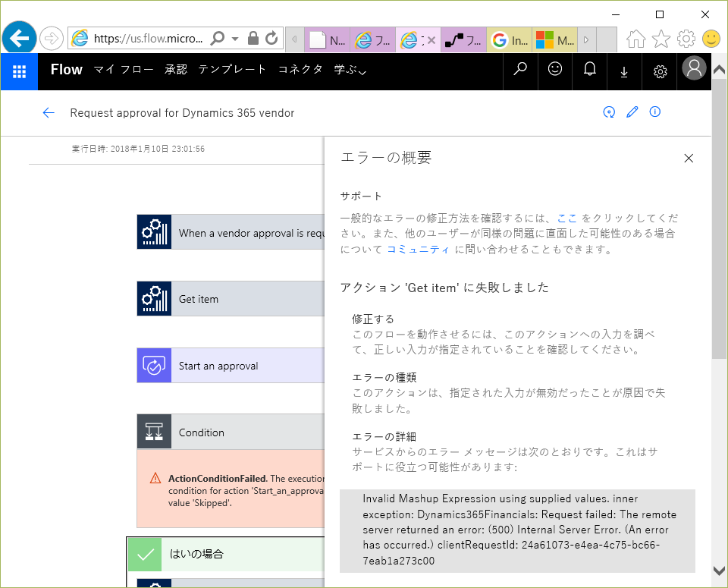
Task: Open the address bar history dropdown arrow
Action: click(235, 39)
